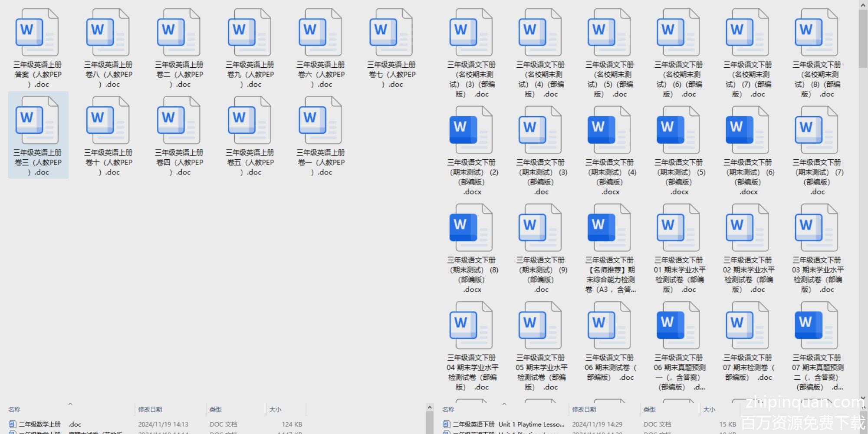This screenshot has height=434, width=868.
Task: Select 三年级语文下册 (期末测试) (2) docx icon
Action: pos(471,130)
